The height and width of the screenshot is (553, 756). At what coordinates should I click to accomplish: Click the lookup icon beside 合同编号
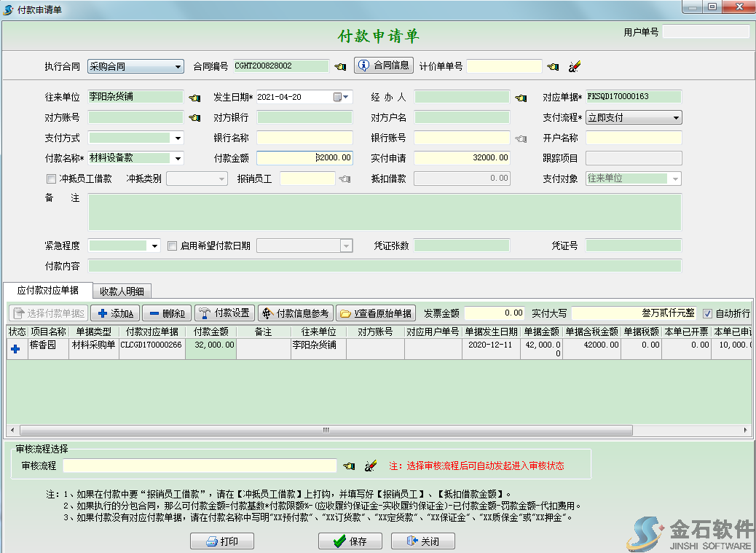pos(339,66)
